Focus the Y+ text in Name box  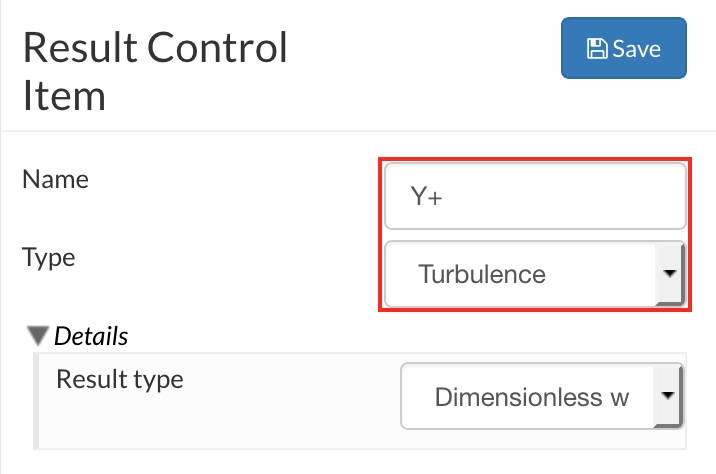427,198
